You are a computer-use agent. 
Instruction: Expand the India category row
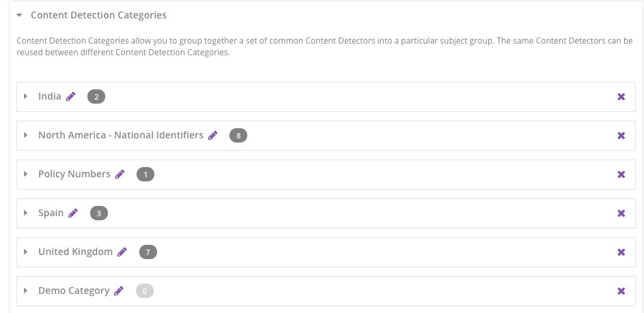click(x=26, y=97)
